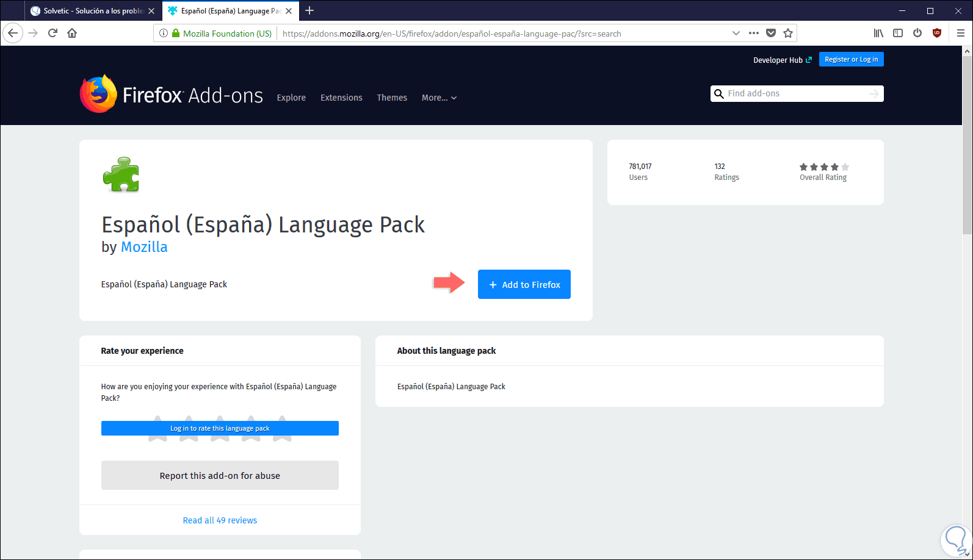
Task: Click Log in to rate this language pack
Action: pos(220,428)
